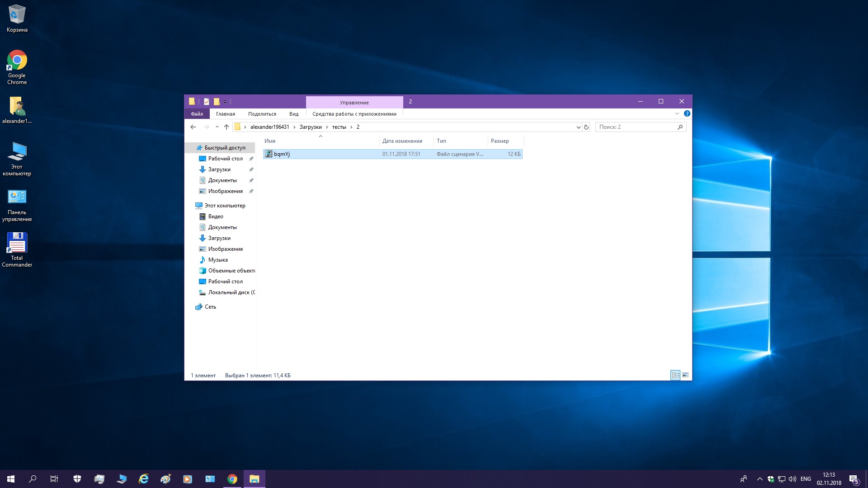Refresh the current folder view

586,127
